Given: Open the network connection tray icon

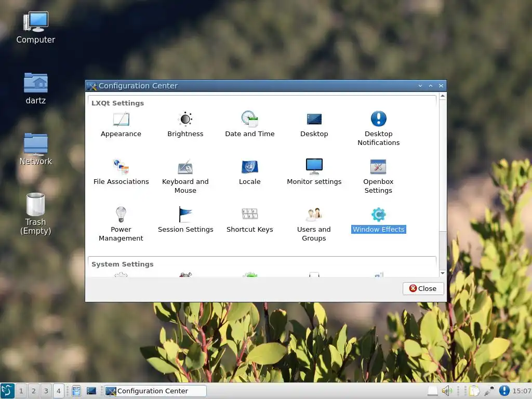Looking at the screenshot, I should click(x=489, y=391).
